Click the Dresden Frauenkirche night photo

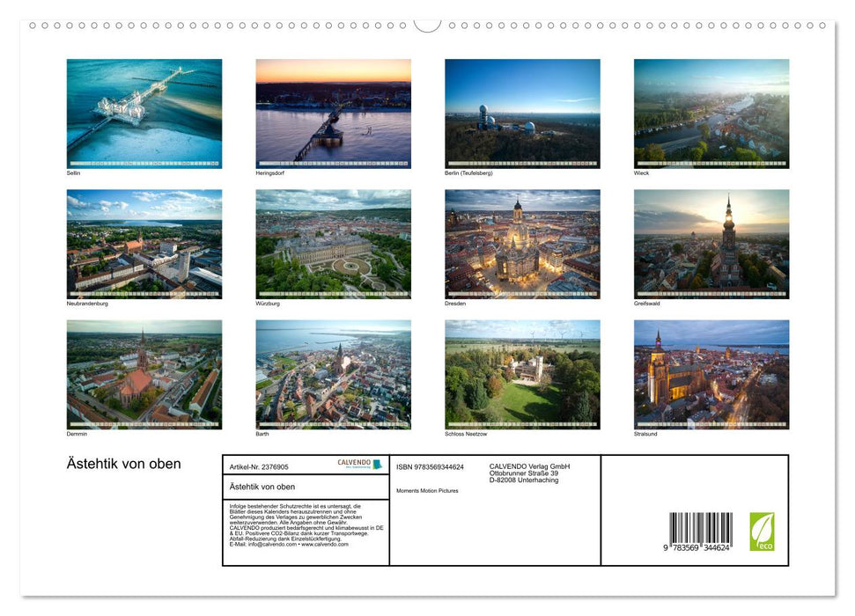pyautogui.click(x=522, y=244)
